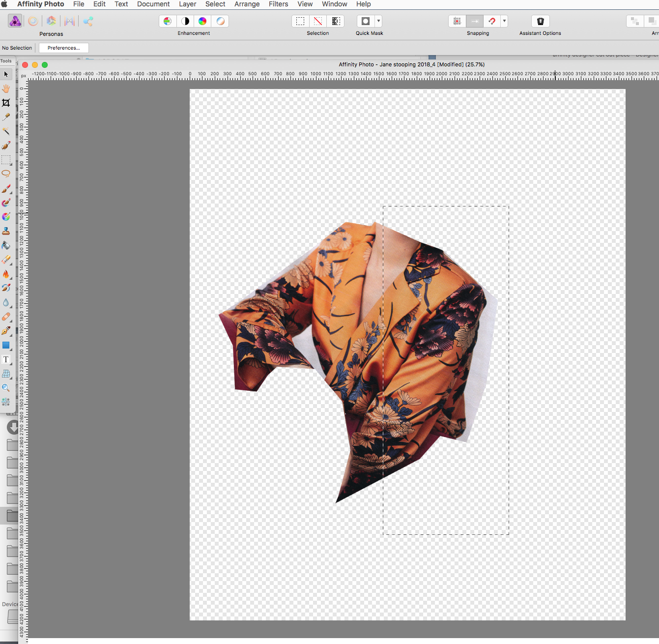Toggle the Force Pixel Alignment grid button
659x644 pixels.
point(457,21)
